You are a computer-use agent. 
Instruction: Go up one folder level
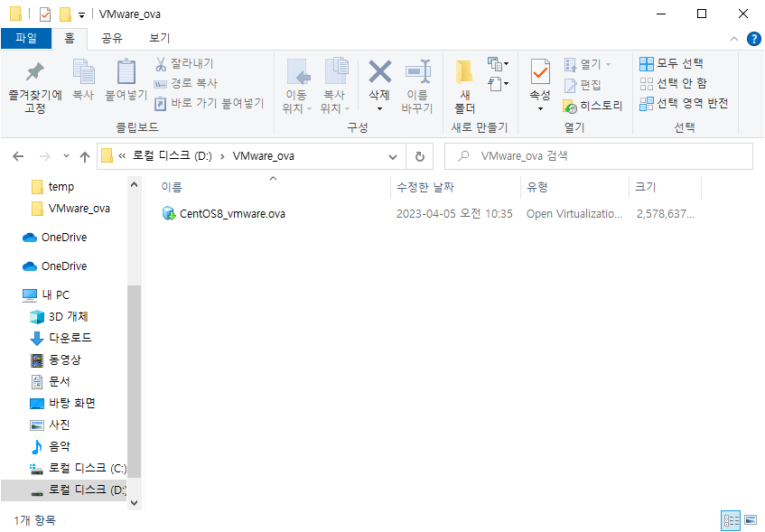point(85,156)
